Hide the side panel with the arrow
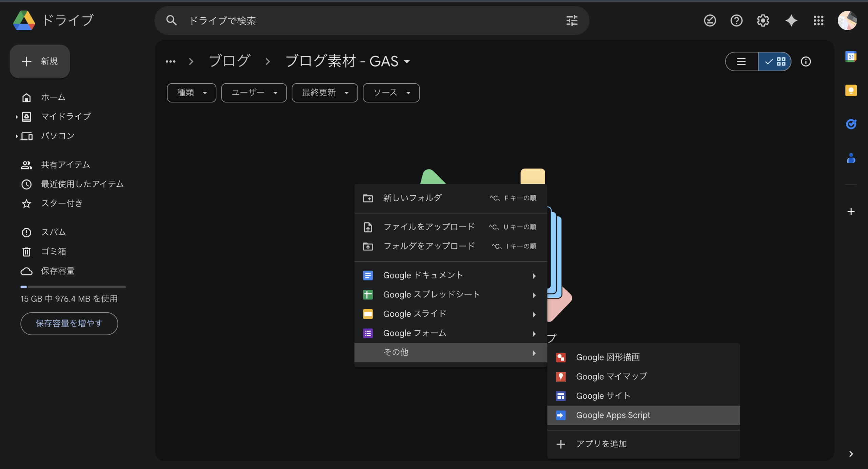Viewport: 868px width, 469px height. [851, 454]
